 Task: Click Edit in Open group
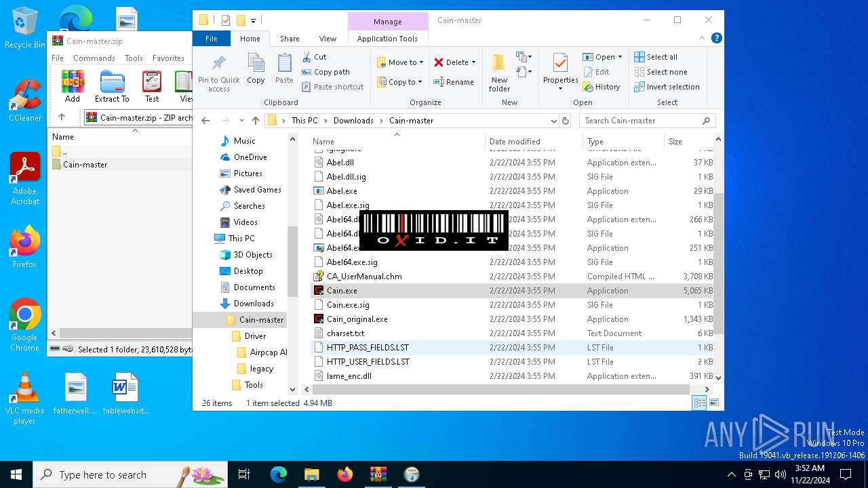[x=596, y=72]
